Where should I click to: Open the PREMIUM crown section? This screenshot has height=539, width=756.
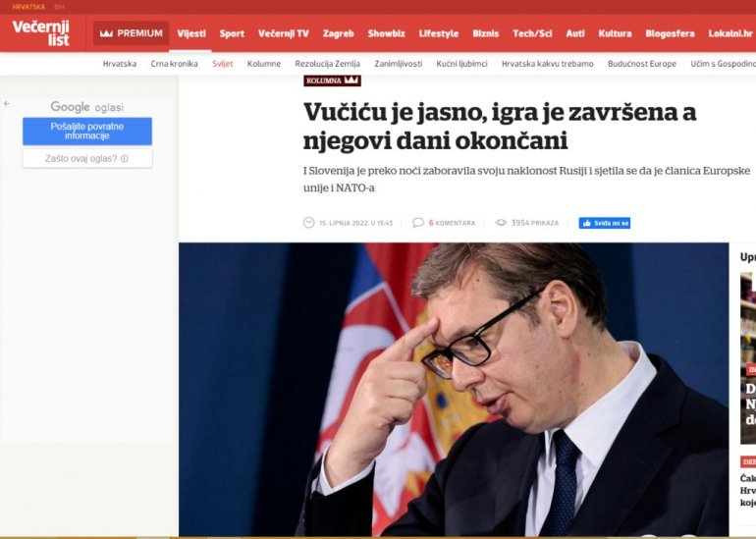[132, 33]
